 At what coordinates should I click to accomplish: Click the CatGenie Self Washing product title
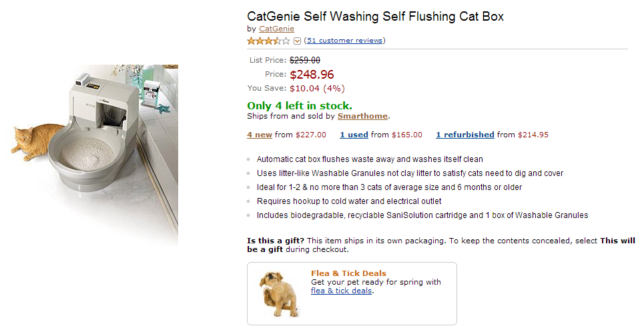click(x=375, y=16)
